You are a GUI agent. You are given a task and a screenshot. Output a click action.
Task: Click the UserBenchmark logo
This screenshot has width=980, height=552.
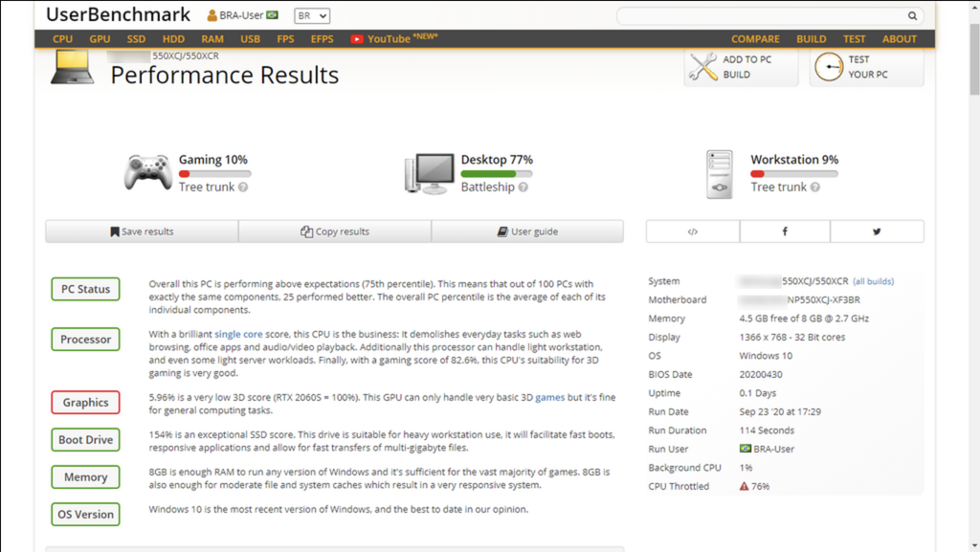click(x=118, y=14)
